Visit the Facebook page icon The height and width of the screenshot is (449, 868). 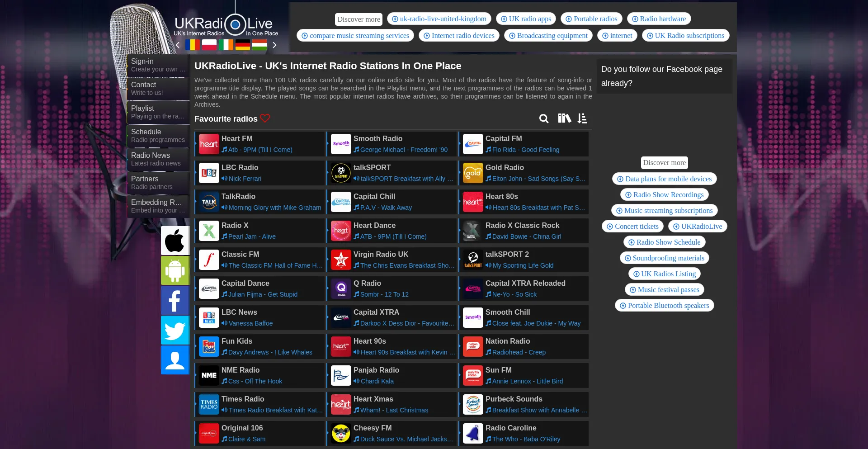pos(175,300)
